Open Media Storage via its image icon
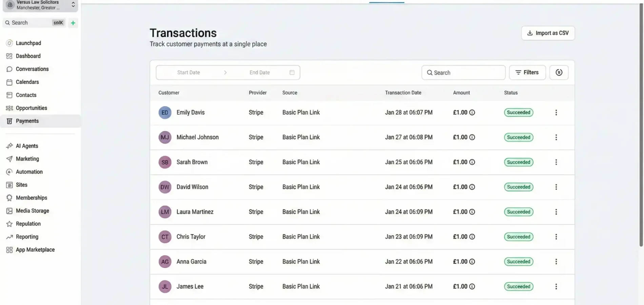 [9, 210]
